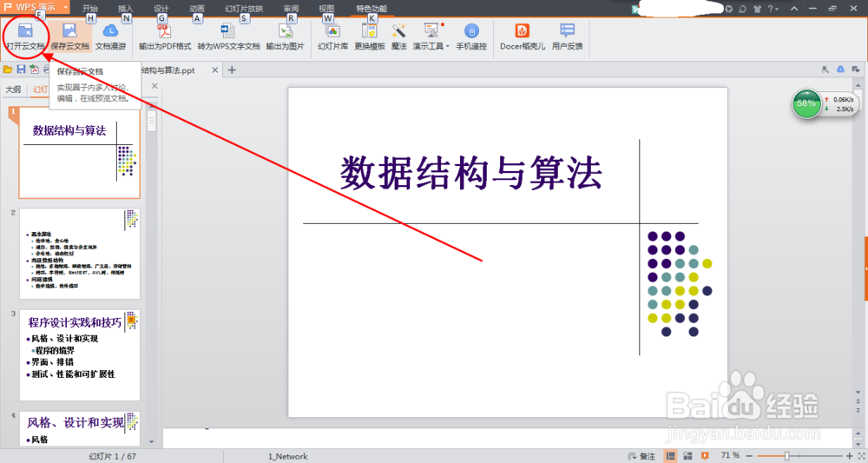Open the 插入 ribbon tab
The image size is (868, 463).
126,9
